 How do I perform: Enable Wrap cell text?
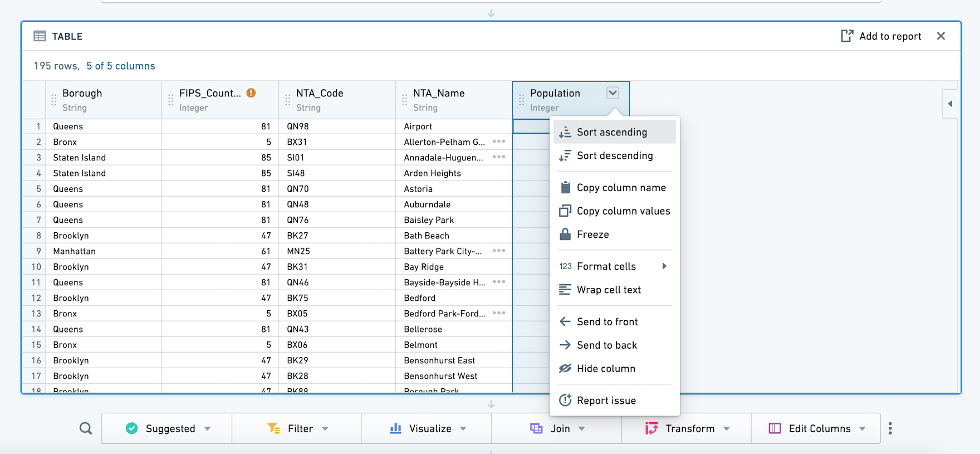tap(614, 290)
